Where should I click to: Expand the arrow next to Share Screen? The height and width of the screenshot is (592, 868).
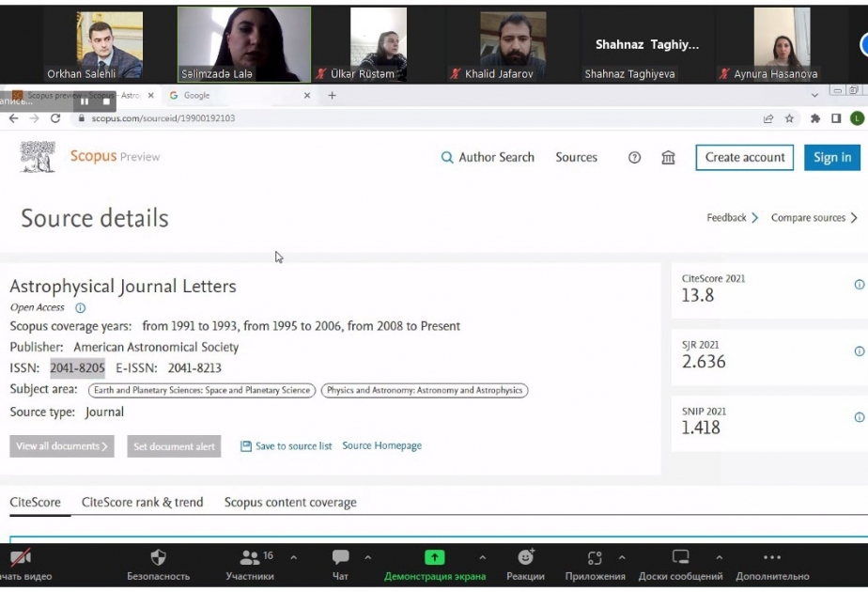coord(483,557)
